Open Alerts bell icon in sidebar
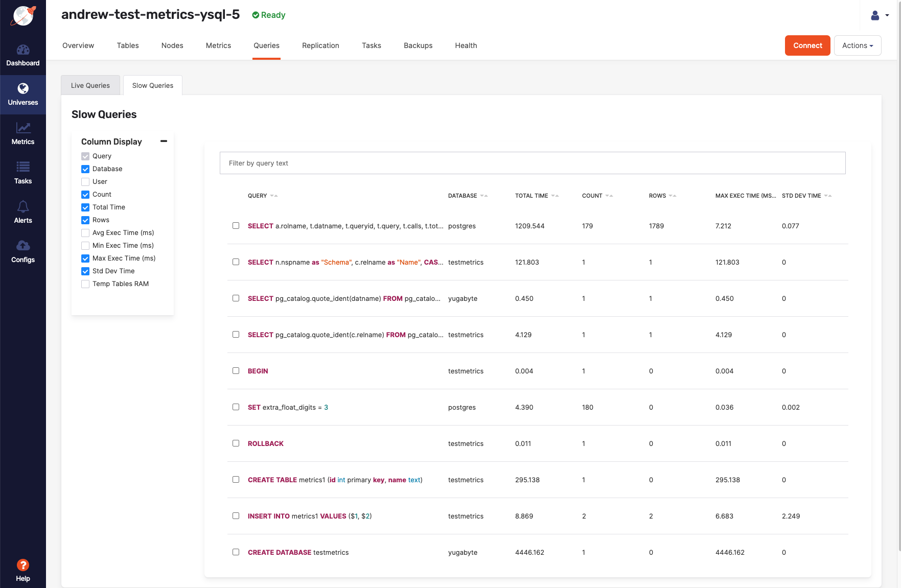The image size is (901, 588). pos(23,206)
